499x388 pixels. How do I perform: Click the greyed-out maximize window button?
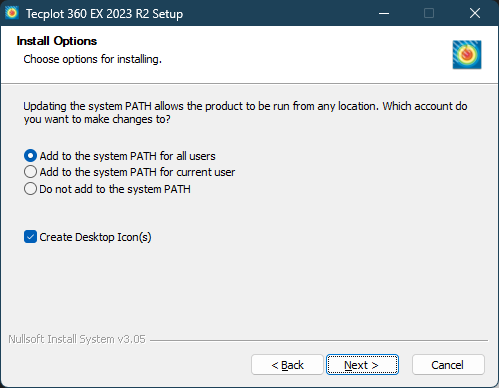pos(429,13)
